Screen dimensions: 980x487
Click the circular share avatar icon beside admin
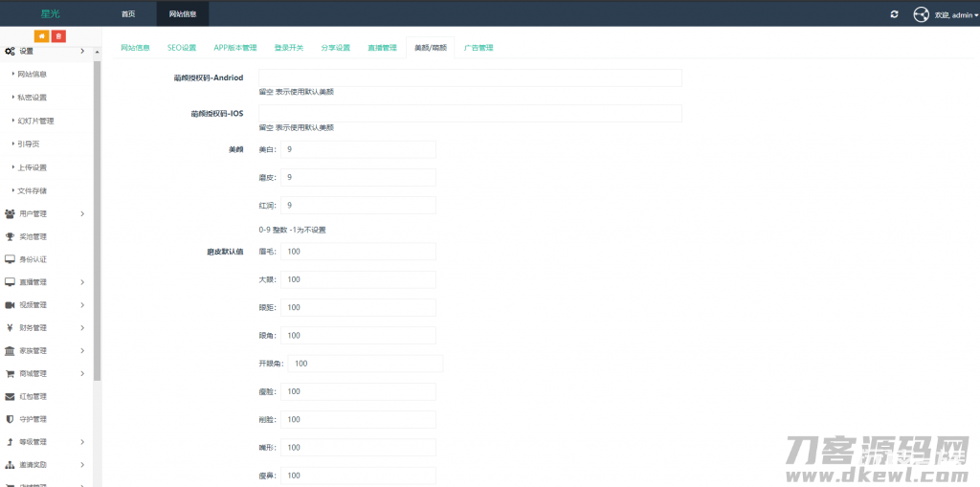coord(922,14)
